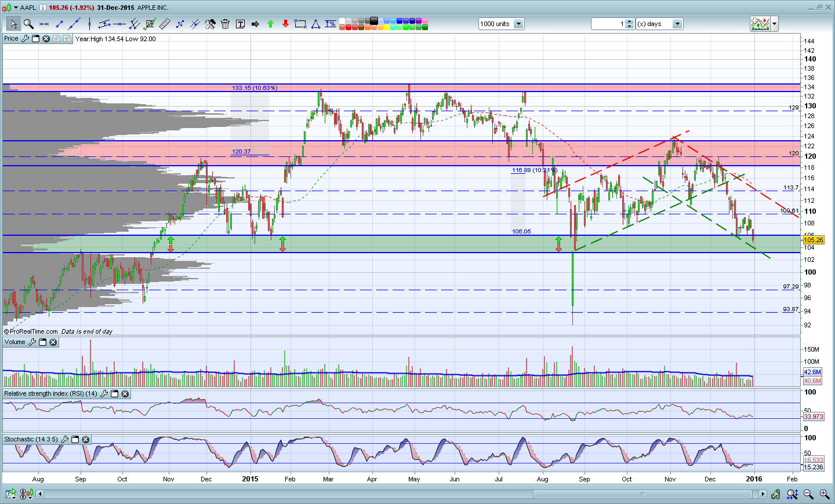Open the 1000 units dropdown
The image size is (835, 504).
pos(518,24)
